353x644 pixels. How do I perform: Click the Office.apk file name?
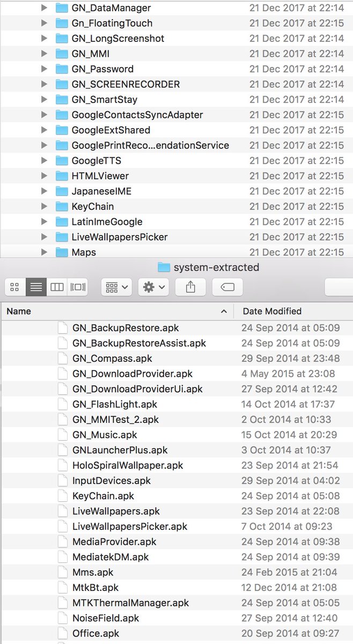click(x=95, y=633)
